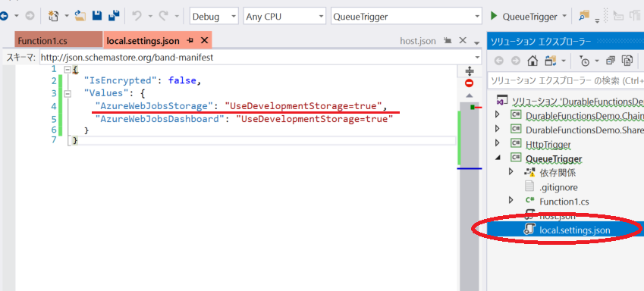Viewport: 644px width, 291px height.
Task: Click the false value on line 2
Action: pos(182,81)
